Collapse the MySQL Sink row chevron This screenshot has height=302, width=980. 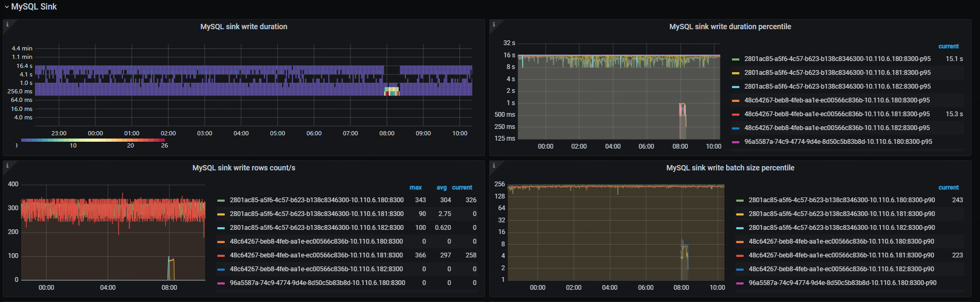point(6,7)
